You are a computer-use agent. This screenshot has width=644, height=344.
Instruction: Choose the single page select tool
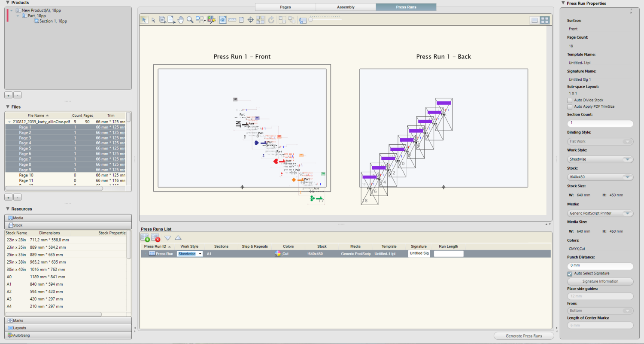[x=171, y=20]
